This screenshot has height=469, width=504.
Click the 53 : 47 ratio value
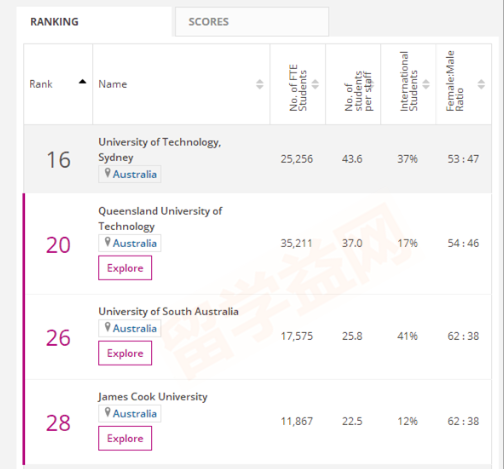coord(463,159)
